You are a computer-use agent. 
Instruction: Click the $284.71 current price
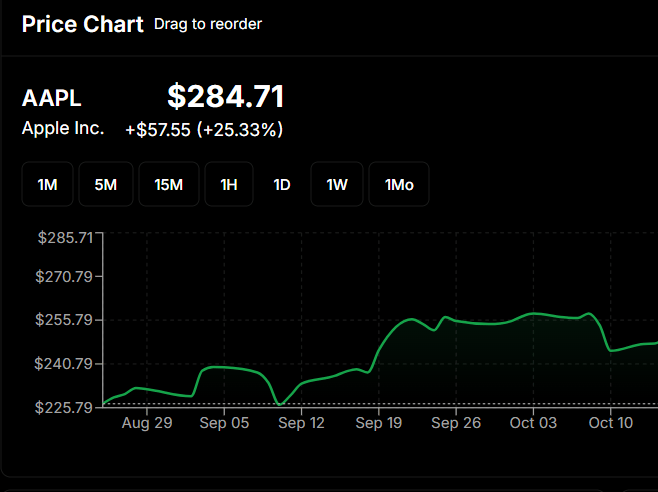point(226,97)
